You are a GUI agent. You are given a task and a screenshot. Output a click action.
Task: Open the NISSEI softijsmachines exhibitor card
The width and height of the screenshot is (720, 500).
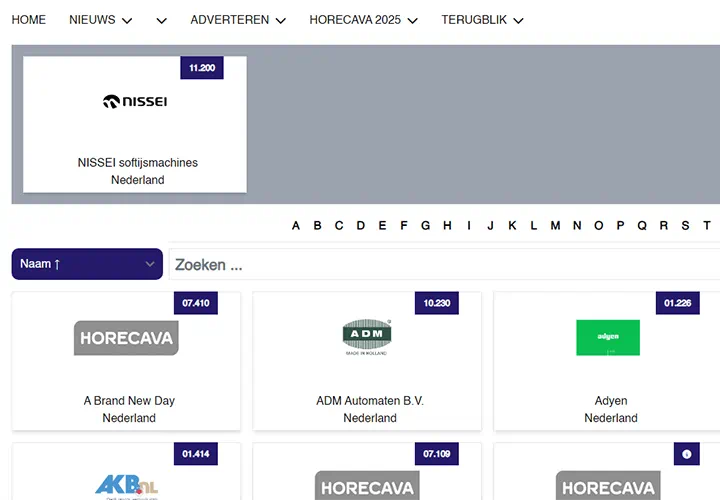[135, 124]
